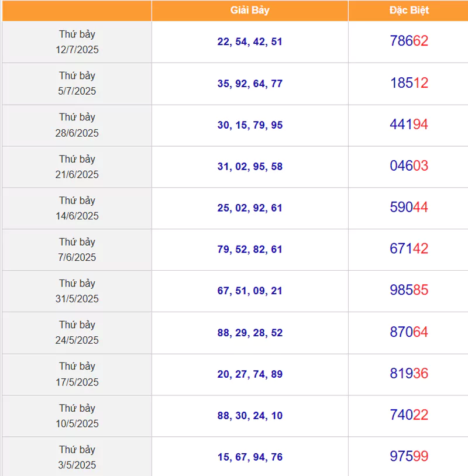Select the date cell 5/7/2025
The height and width of the screenshot is (476, 468).
coord(77,84)
